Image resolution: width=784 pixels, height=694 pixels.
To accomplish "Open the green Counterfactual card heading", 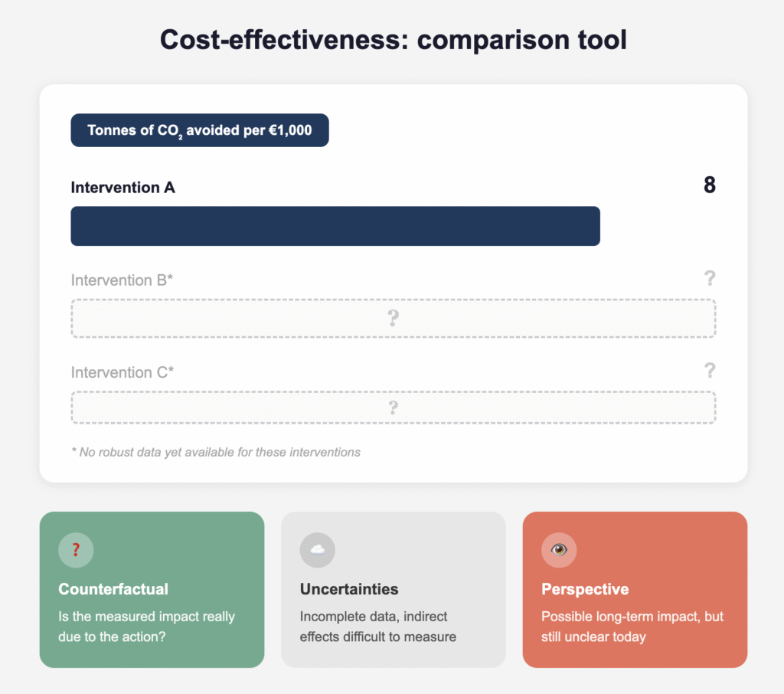I will 113,589.
